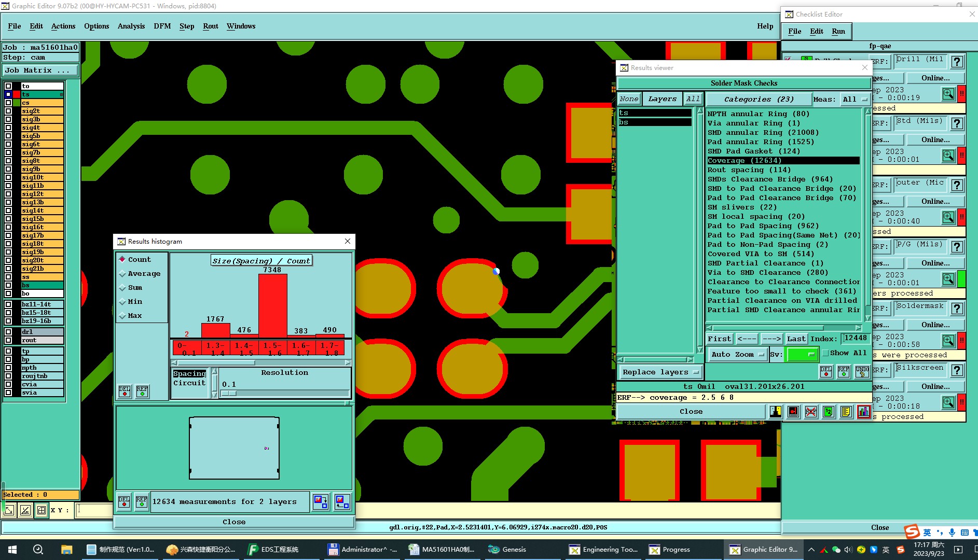The image size is (978, 560).
Task: Open the green Sv dropdown
Action: tap(802, 355)
